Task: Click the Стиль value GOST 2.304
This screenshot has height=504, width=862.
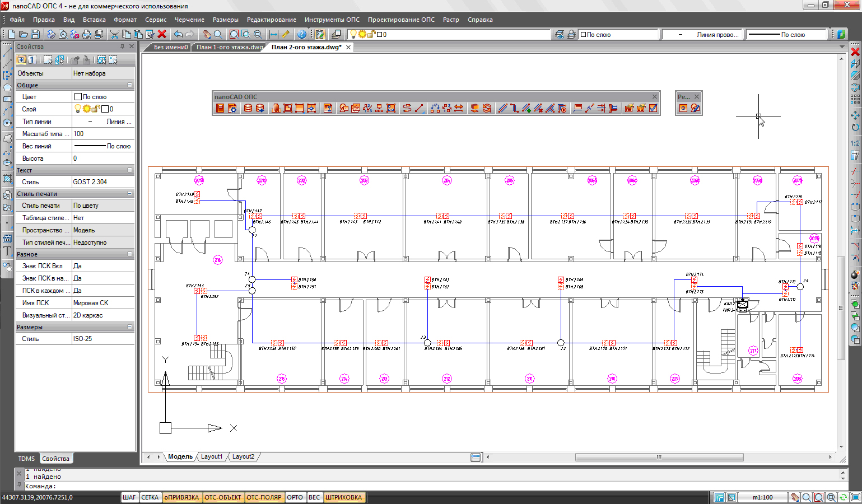Action: pyautogui.click(x=103, y=182)
